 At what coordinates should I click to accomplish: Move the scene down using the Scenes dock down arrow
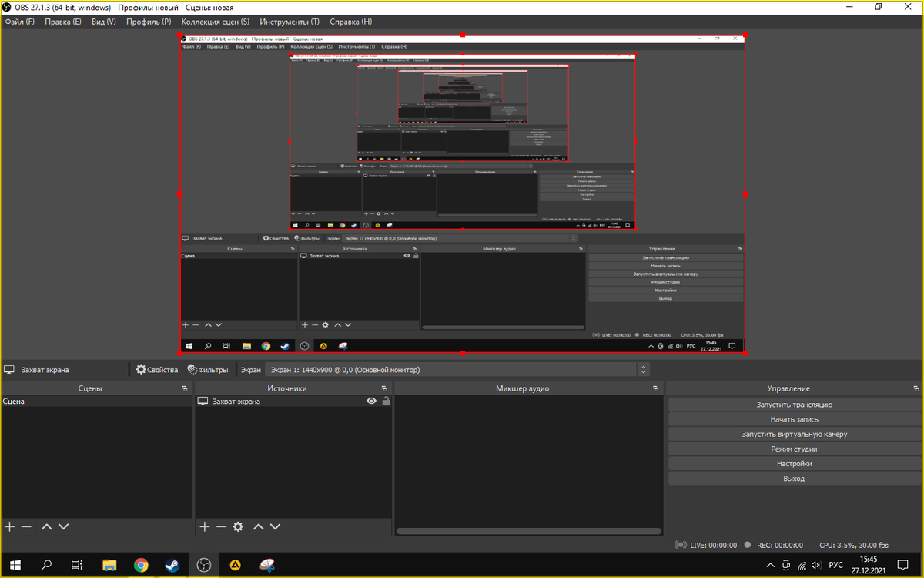(63, 526)
